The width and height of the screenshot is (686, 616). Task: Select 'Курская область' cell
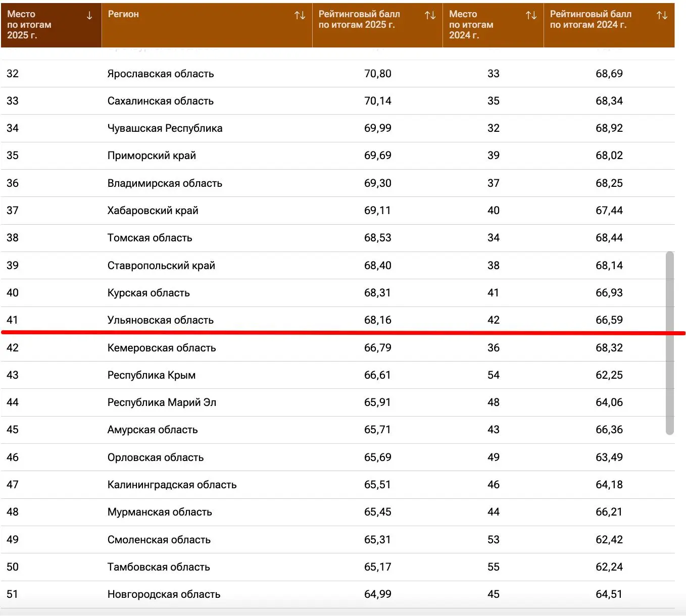(149, 293)
